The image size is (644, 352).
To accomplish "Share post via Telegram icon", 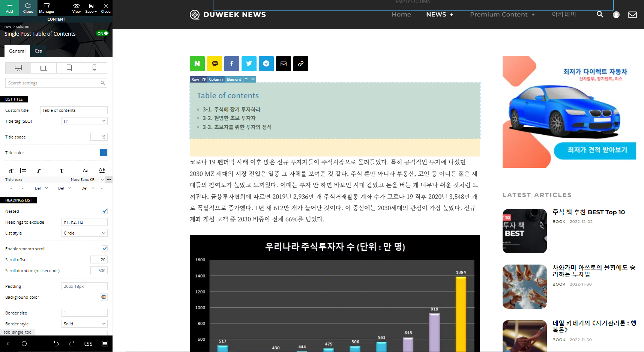I will [266, 64].
